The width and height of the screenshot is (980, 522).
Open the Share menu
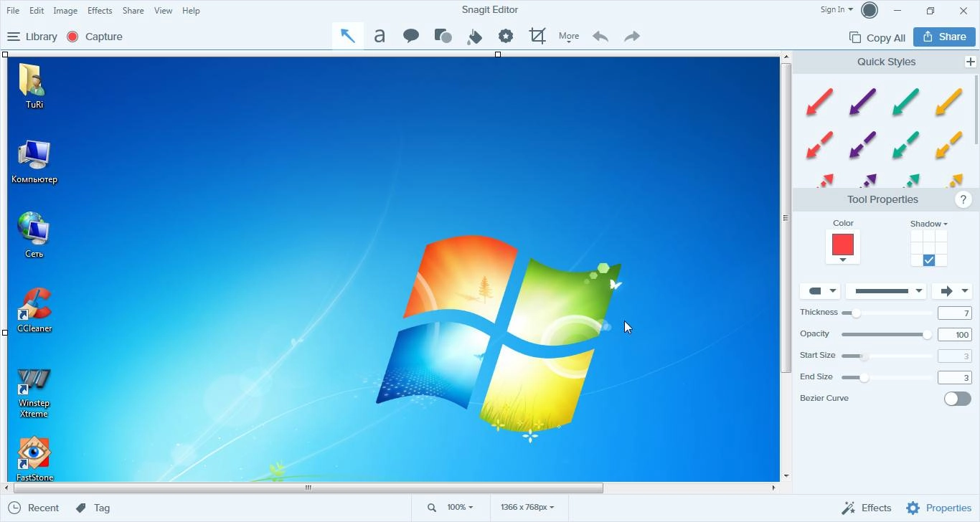coord(133,11)
